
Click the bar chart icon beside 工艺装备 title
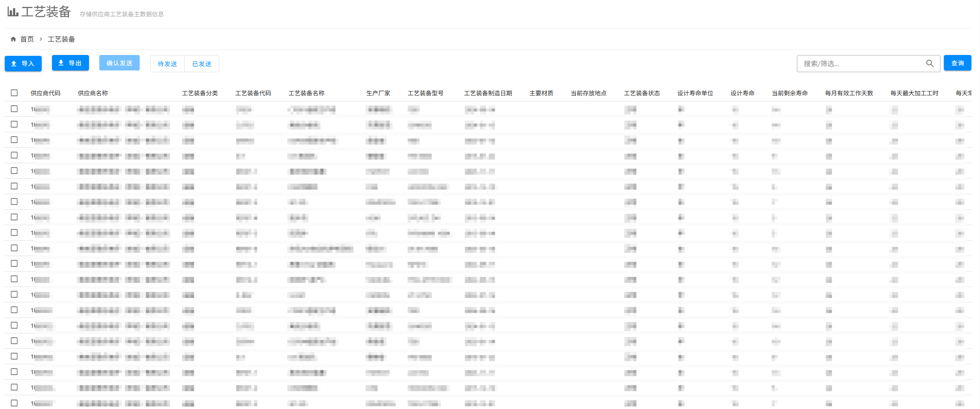coord(13,12)
